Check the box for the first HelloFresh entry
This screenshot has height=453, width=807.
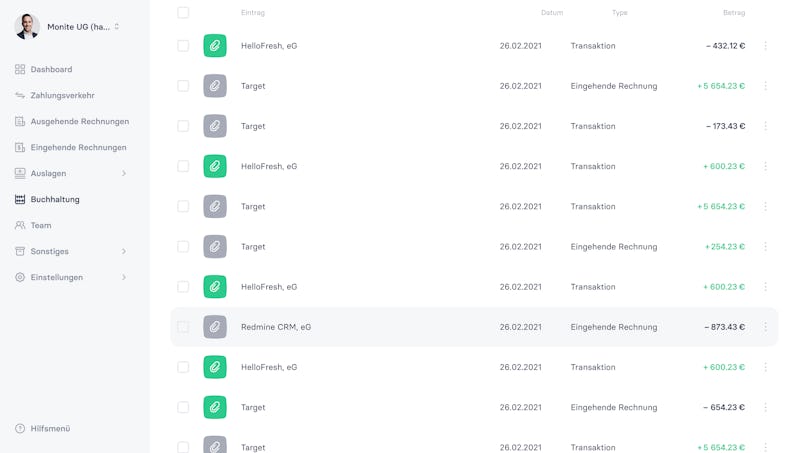coord(183,46)
